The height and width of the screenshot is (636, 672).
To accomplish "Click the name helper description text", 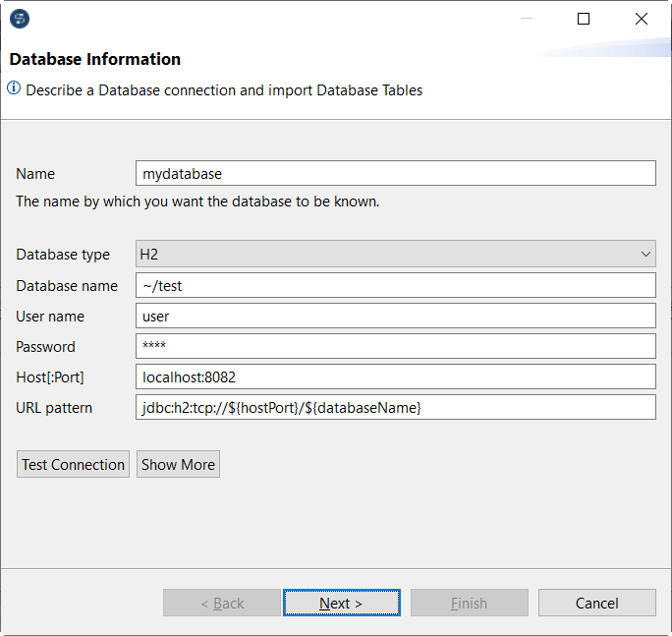I will [x=197, y=202].
